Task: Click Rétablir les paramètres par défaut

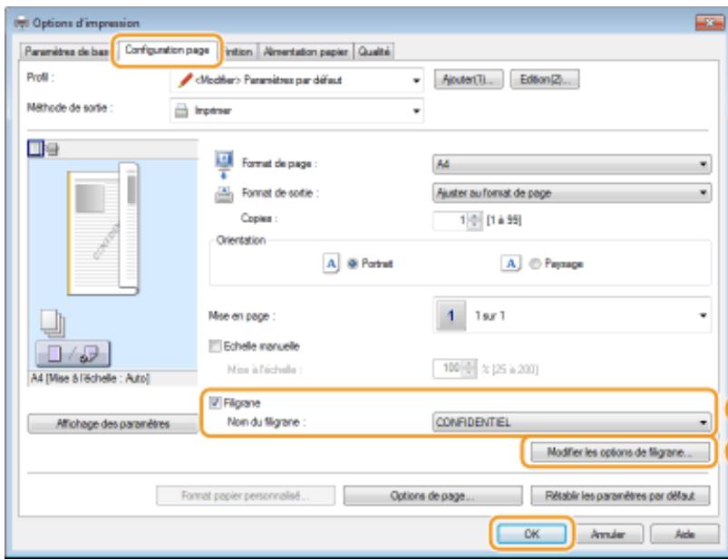Action: pos(620,496)
